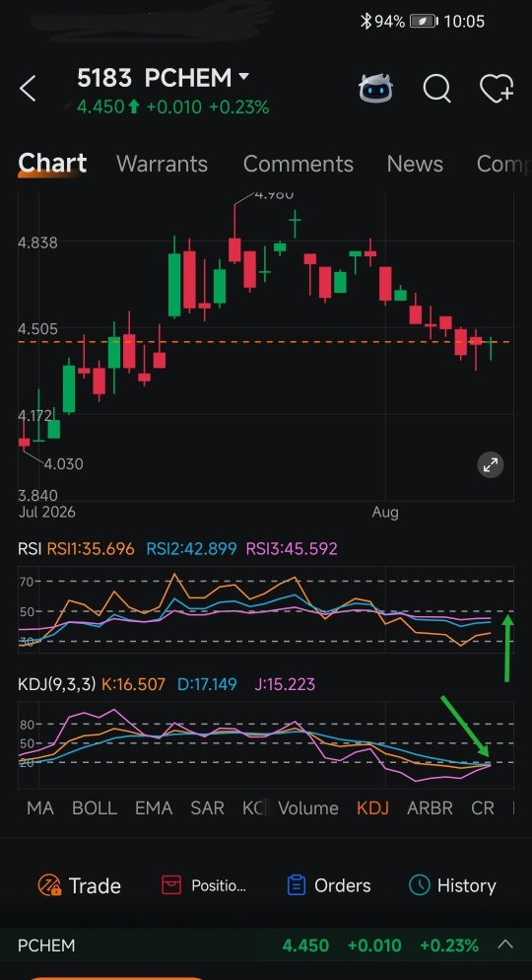The width and height of the screenshot is (532, 980).
Task: Tap the Orders clipboard icon
Action: click(296, 885)
